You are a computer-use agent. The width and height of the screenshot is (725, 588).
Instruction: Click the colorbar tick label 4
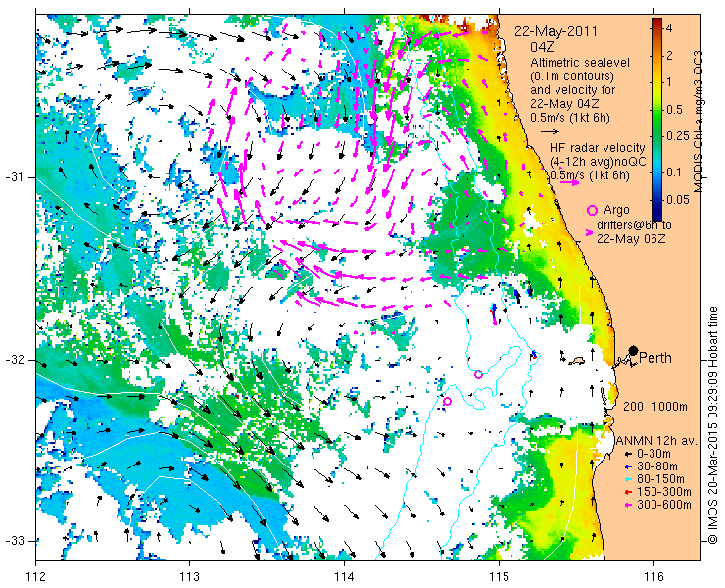tap(669, 28)
